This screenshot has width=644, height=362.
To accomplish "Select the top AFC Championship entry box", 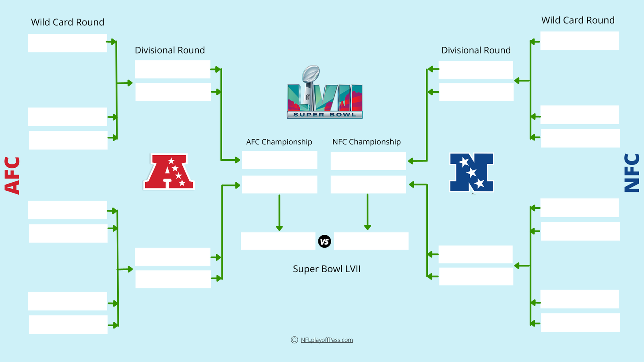I will 280,160.
